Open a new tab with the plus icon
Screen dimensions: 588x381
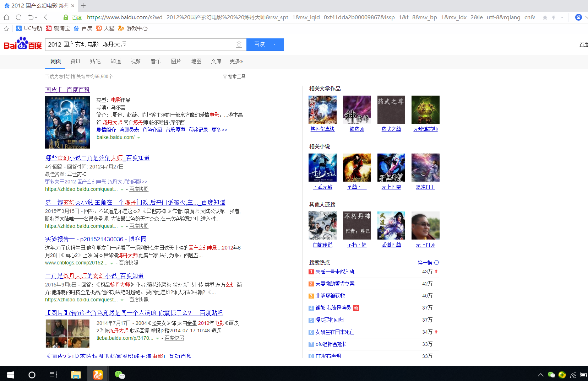coord(83,5)
